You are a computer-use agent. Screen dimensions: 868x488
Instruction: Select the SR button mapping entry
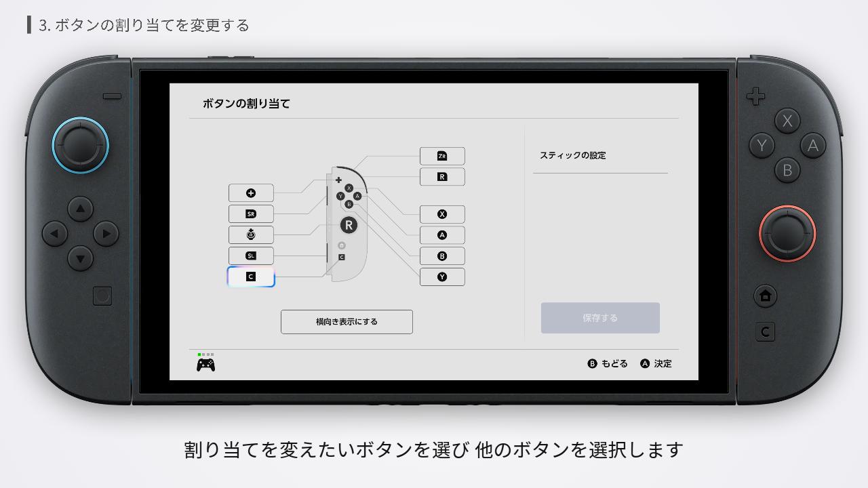click(251, 213)
